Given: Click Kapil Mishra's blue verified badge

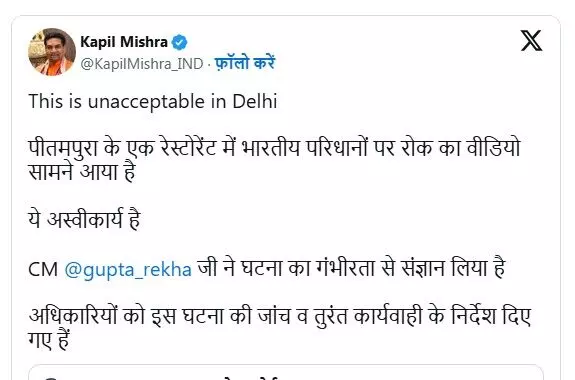Looking at the screenshot, I should point(179,42).
